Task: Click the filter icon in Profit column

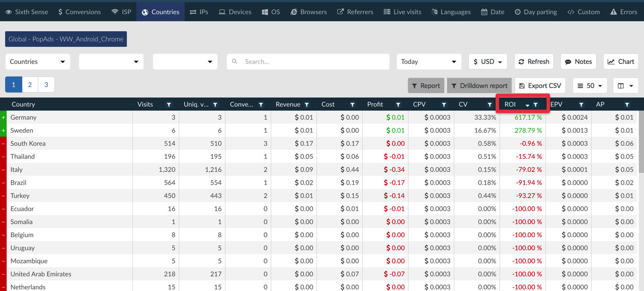Action: 398,105
